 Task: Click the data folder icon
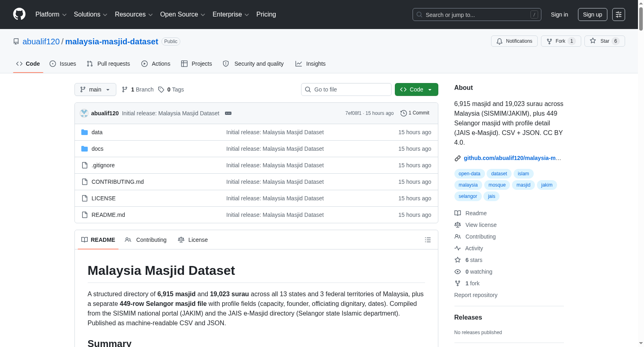(85, 132)
